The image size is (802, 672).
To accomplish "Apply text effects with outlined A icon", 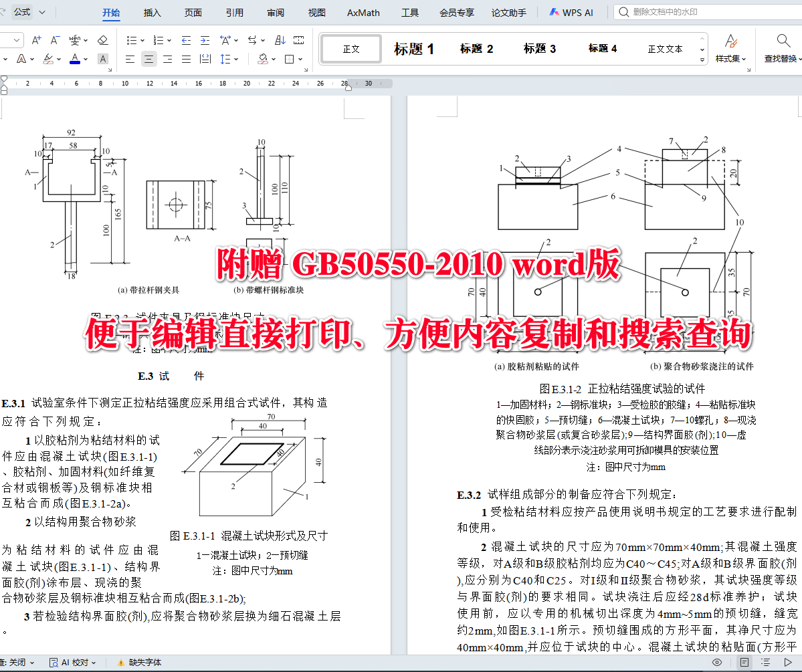I will tap(21, 60).
